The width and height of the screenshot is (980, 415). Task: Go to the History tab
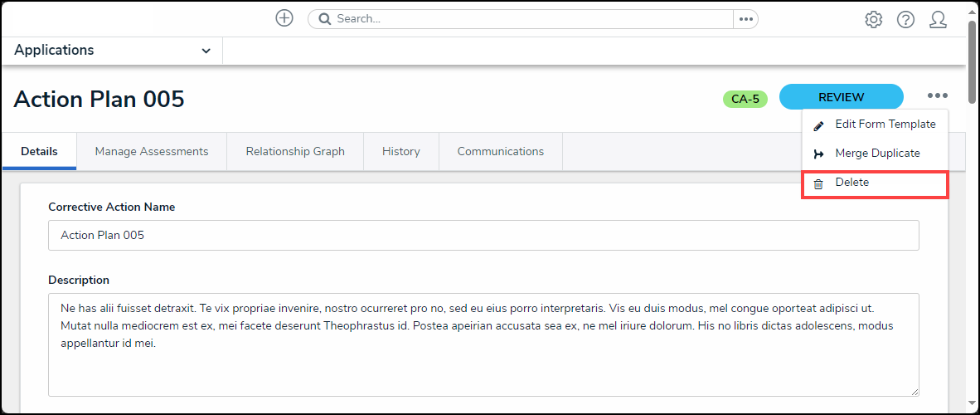[x=400, y=151]
